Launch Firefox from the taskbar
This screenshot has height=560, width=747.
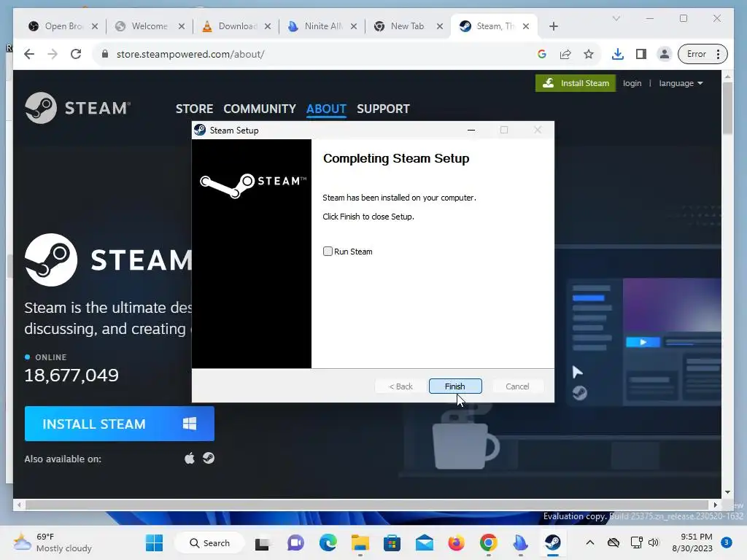click(x=457, y=542)
